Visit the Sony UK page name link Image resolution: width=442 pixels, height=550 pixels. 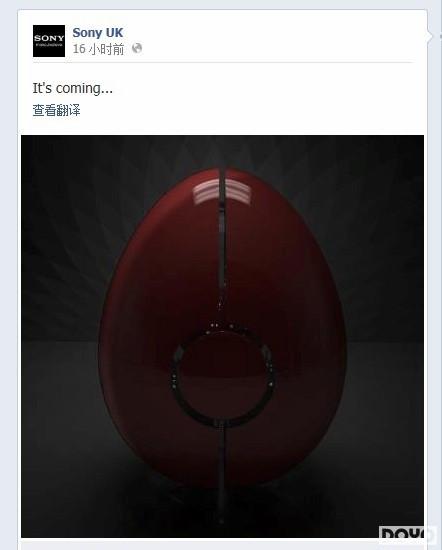[x=98, y=33]
